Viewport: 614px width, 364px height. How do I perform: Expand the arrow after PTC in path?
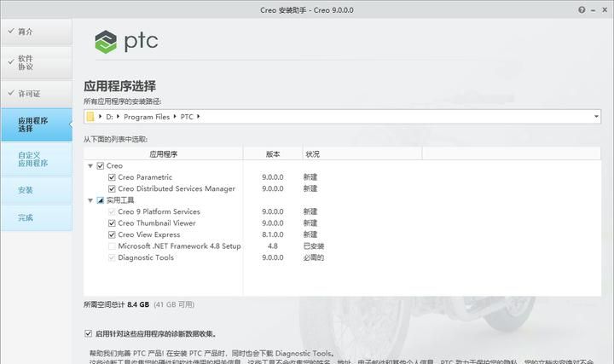(198, 117)
